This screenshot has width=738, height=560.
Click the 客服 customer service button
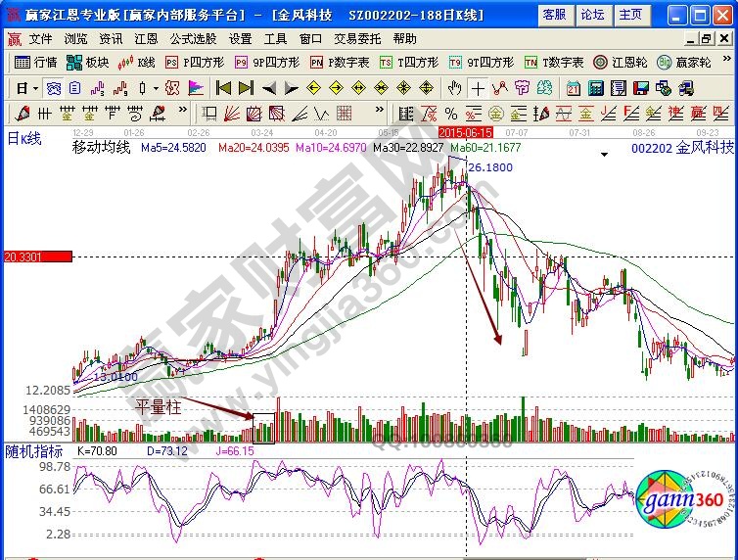554,15
